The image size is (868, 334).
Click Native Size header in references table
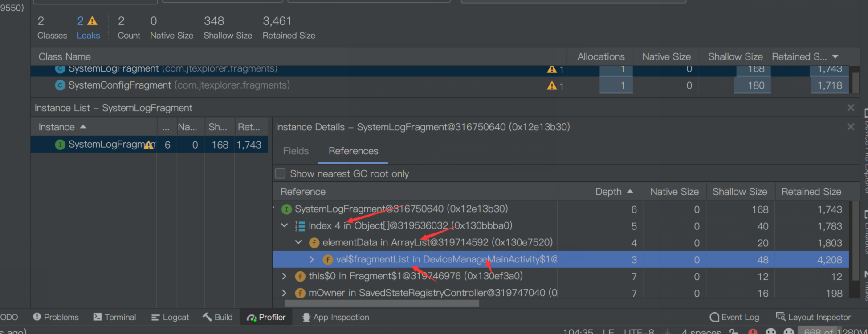[x=674, y=192]
